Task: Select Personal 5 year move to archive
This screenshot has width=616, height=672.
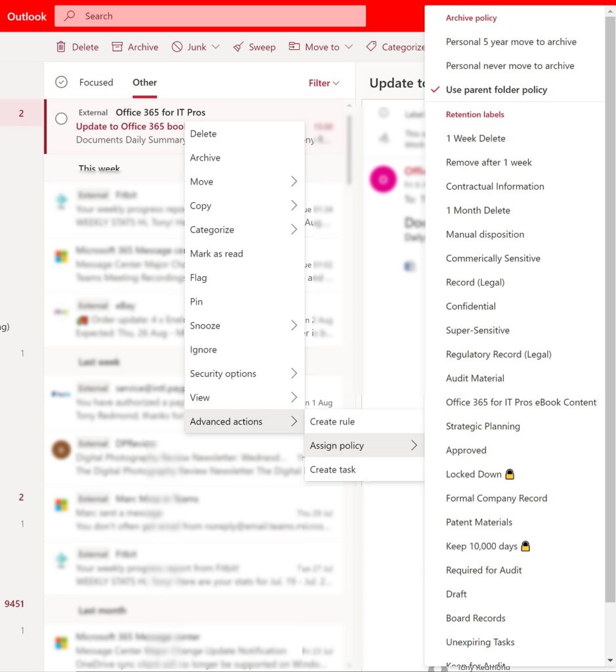Action: (x=514, y=42)
